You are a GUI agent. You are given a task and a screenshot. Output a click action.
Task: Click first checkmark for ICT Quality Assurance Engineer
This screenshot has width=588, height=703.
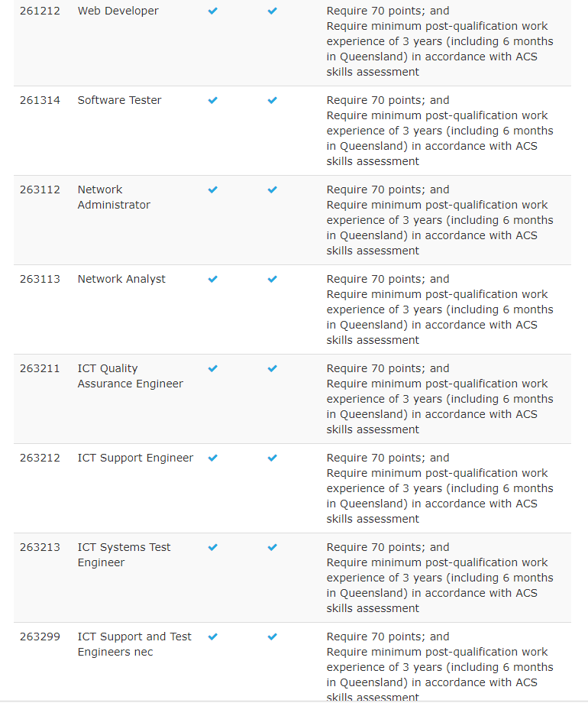(x=212, y=369)
